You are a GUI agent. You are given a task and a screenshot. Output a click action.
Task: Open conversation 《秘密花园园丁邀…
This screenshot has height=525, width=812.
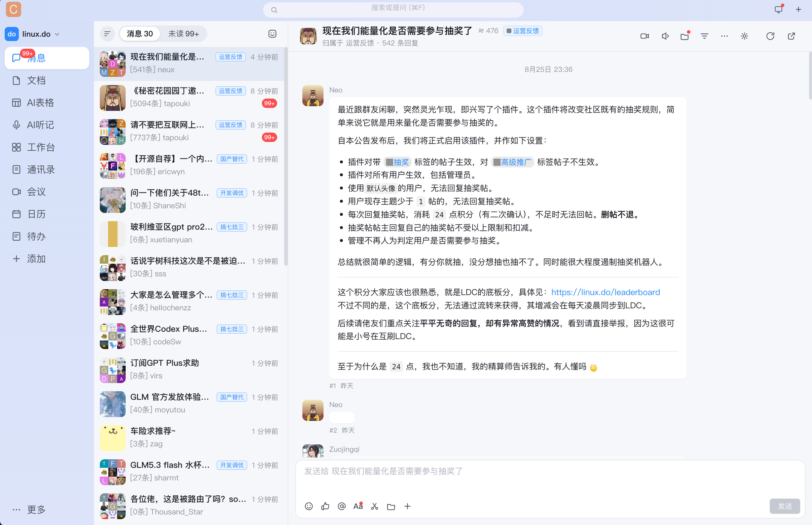click(189, 97)
